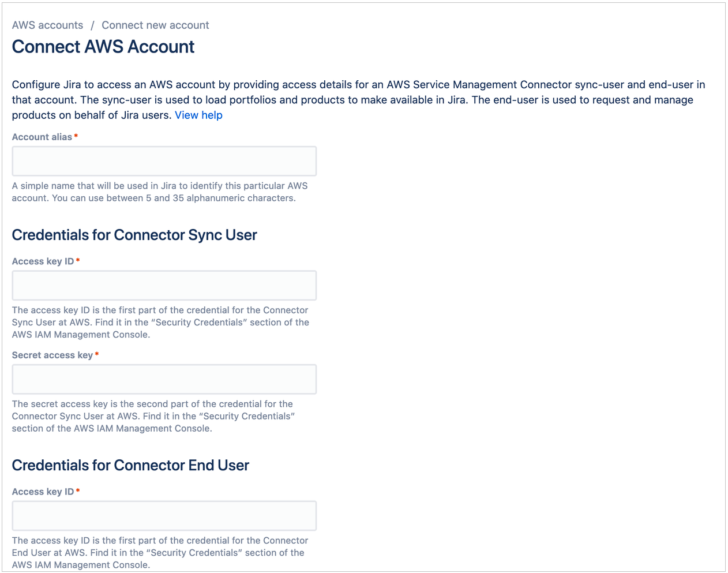Click the introductory configuration description paragraph
This screenshot has height=573, width=728.
click(358, 99)
